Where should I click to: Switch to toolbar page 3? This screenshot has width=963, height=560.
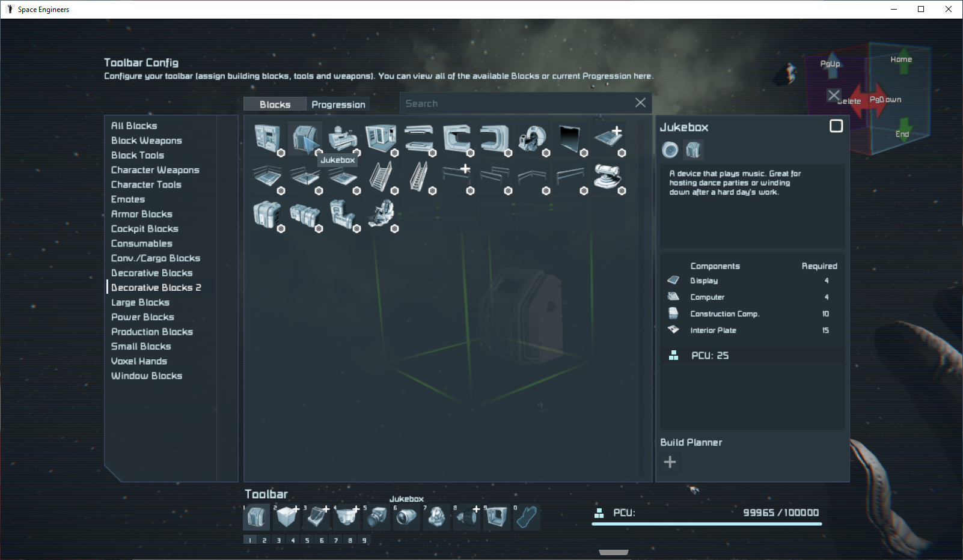(279, 540)
